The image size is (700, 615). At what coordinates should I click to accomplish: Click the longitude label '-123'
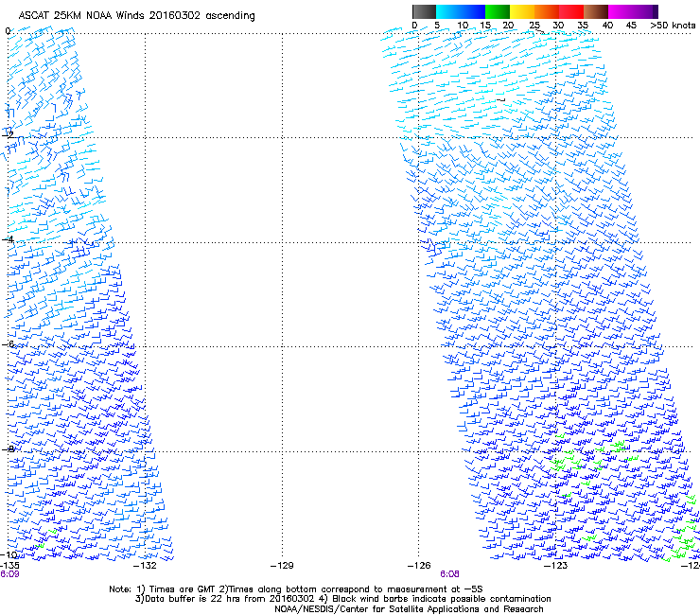click(x=555, y=566)
